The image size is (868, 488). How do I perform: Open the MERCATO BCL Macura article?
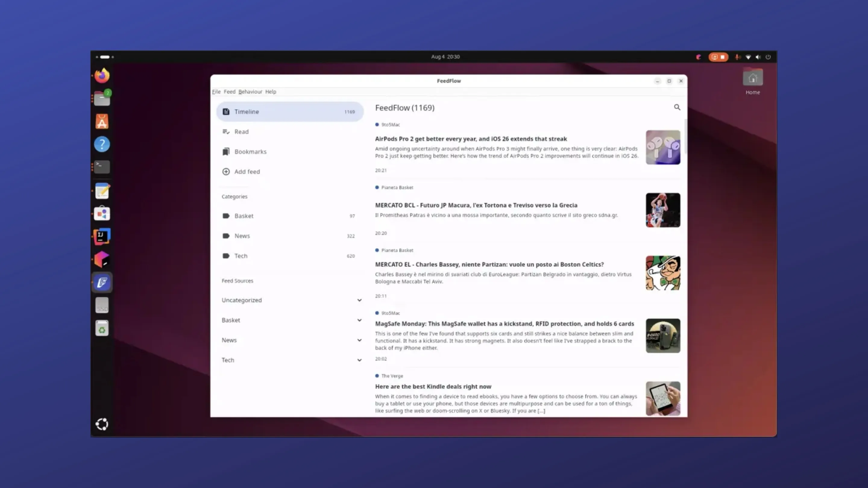(x=476, y=205)
